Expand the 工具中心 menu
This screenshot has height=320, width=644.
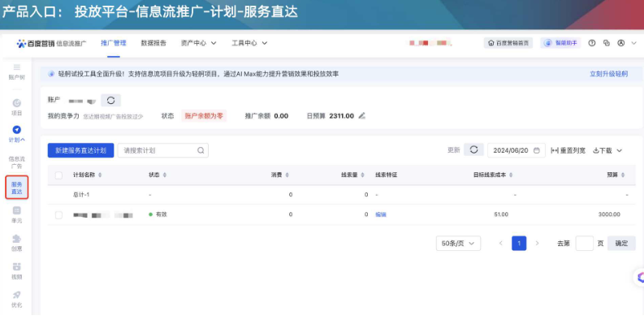pos(249,43)
